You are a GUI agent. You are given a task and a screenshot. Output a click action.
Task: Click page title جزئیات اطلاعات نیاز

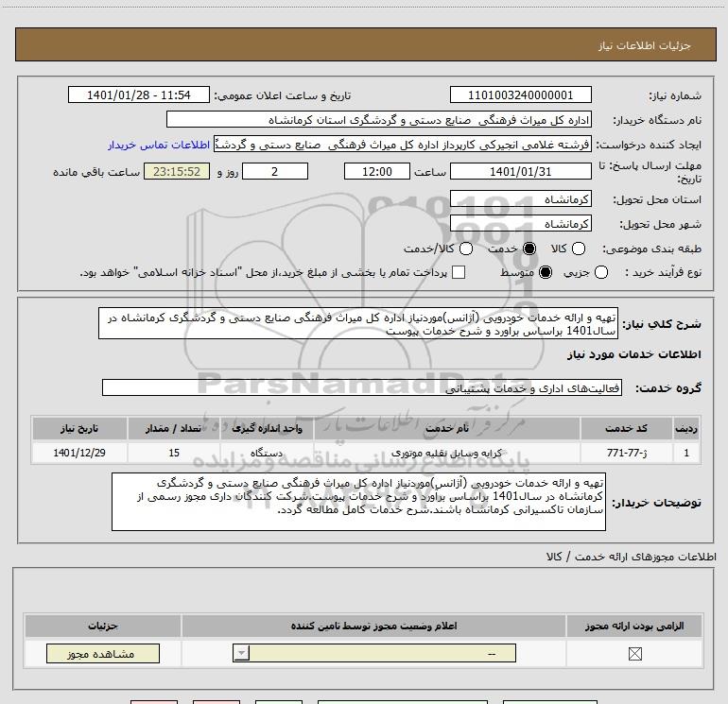(645, 45)
